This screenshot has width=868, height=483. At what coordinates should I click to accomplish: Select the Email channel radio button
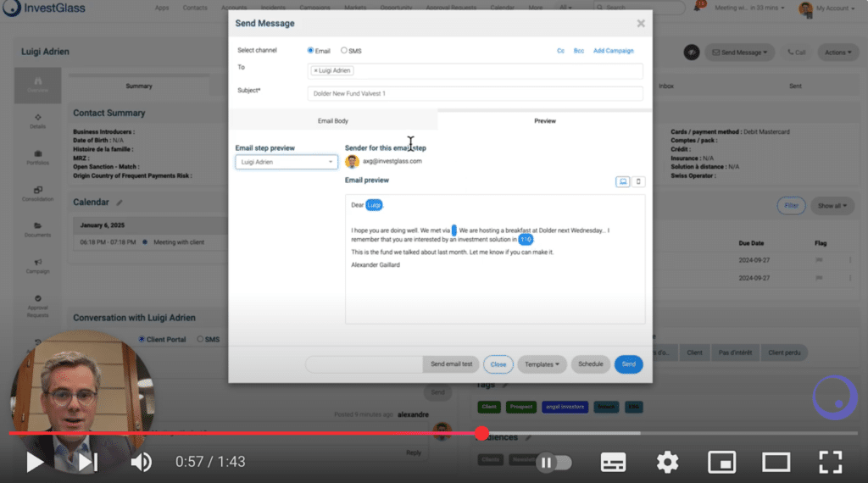[x=310, y=50]
